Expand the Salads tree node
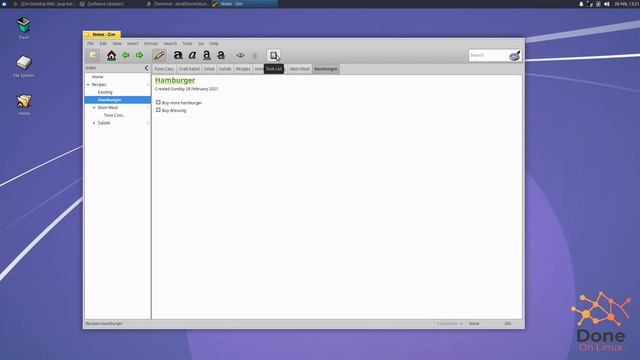The height and width of the screenshot is (360, 640). click(x=94, y=123)
